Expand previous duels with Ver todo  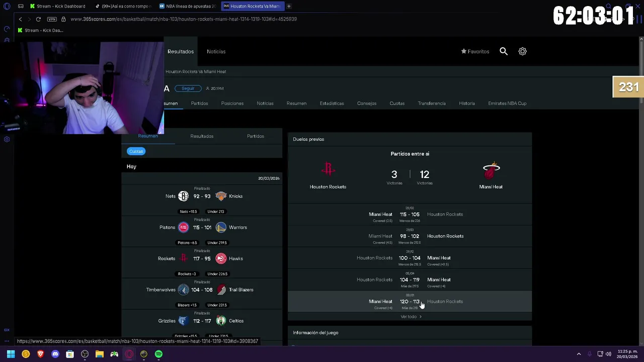pyautogui.click(x=411, y=317)
